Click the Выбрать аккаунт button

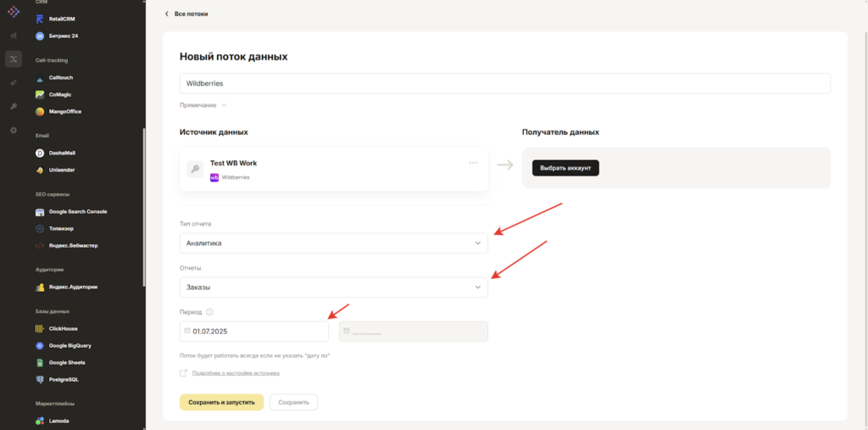565,168
